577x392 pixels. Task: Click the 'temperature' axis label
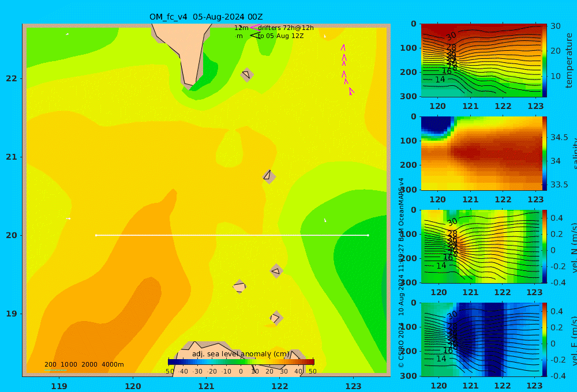tap(569, 61)
